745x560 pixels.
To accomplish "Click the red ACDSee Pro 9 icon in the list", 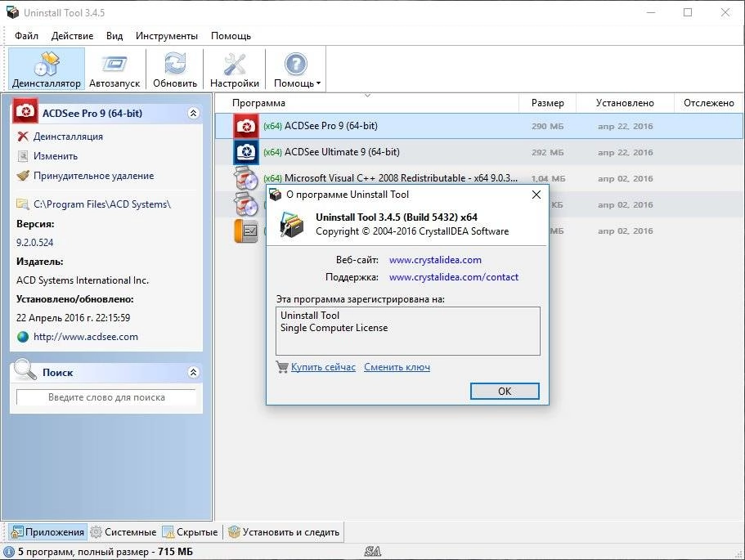I will pos(246,126).
